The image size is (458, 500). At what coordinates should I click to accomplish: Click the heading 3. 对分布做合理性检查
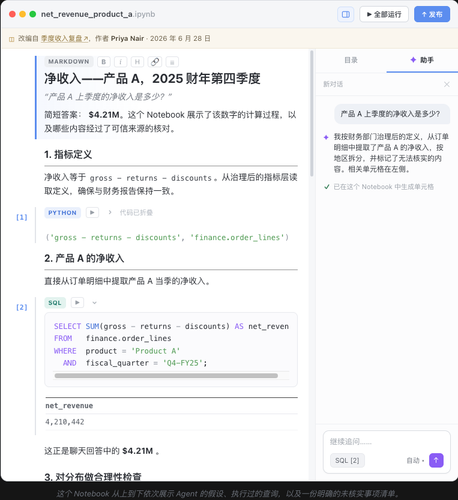(x=93, y=477)
